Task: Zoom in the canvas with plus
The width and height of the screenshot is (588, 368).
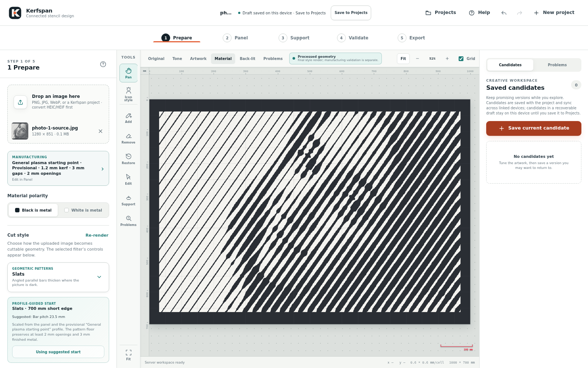Action: pyautogui.click(x=447, y=59)
